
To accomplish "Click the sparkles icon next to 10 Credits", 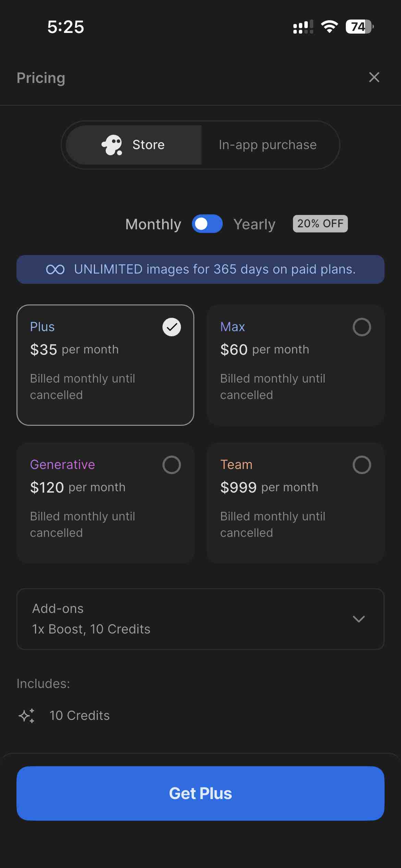I will pyautogui.click(x=26, y=715).
